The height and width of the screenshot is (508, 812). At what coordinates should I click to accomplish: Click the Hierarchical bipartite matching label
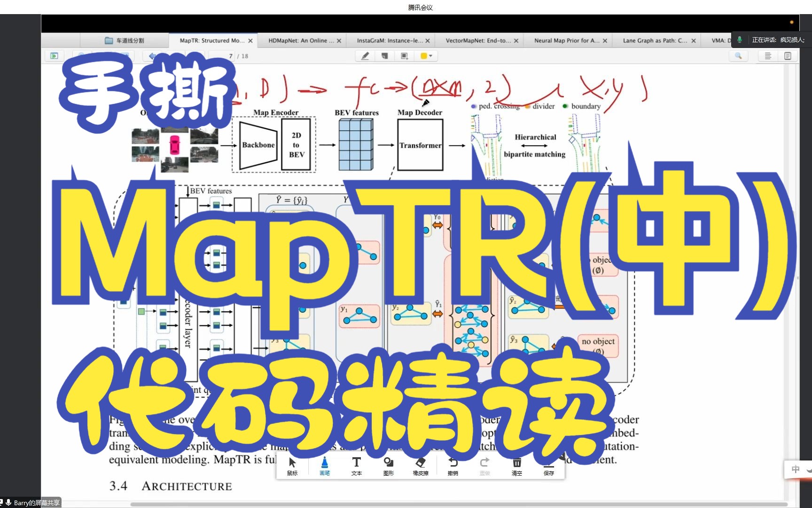point(535,145)
